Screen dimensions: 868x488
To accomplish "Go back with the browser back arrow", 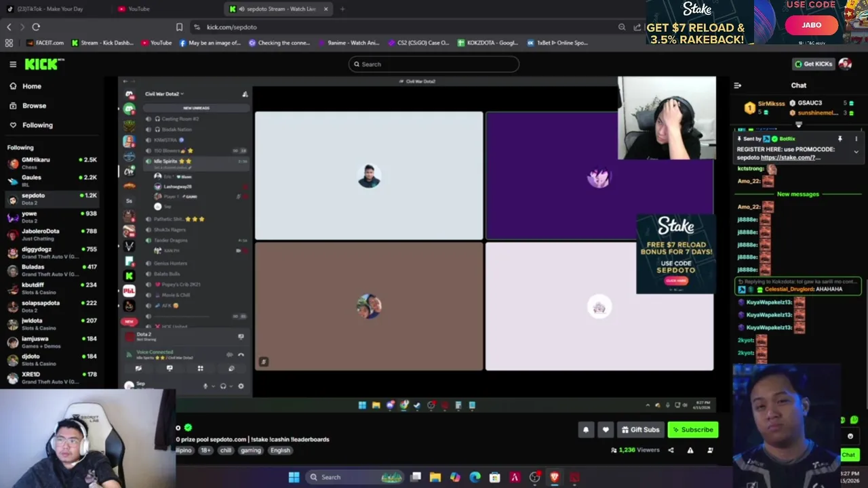I will (9, 27).
